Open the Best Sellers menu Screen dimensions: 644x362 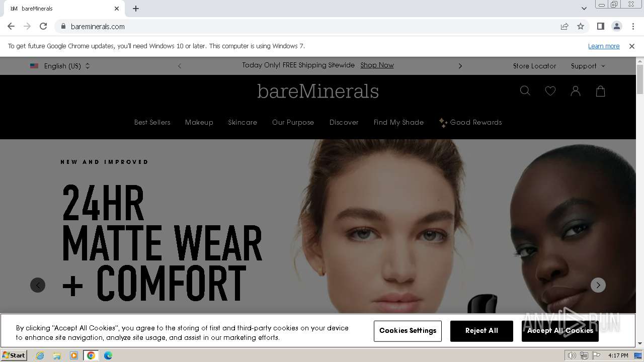tap(152, 122)
